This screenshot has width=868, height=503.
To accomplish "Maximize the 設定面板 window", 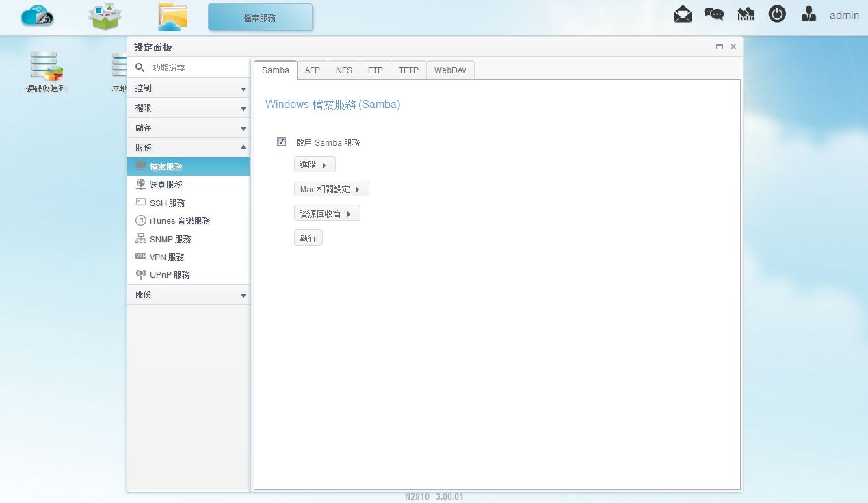I will (x=720, y=47).
